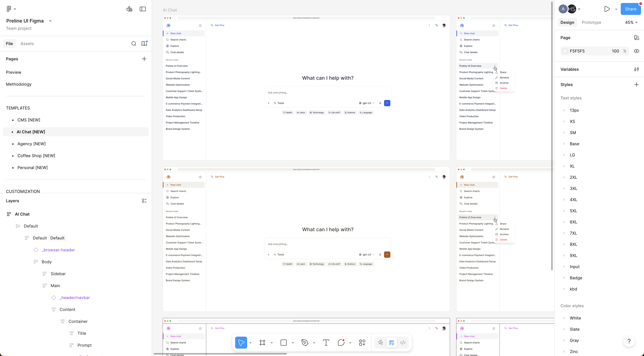This screenshot has width=644, height=356.
Task: Switch to the Prototype tab
Action: click(x=591, y=22)
